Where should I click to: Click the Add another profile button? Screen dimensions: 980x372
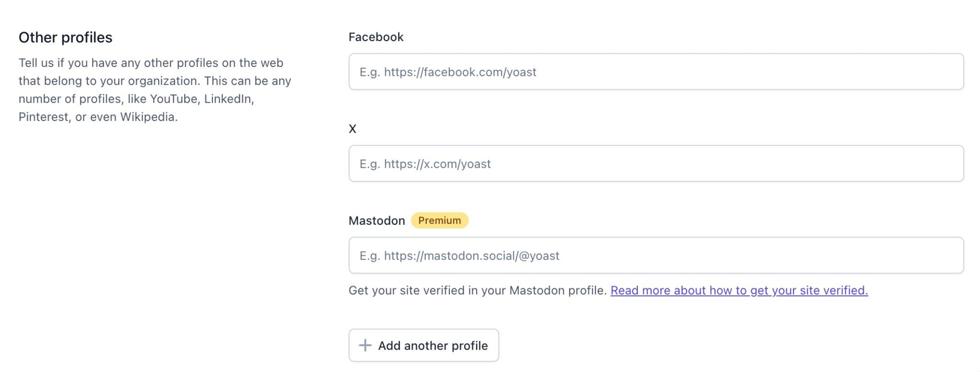[x=424, y=345]
